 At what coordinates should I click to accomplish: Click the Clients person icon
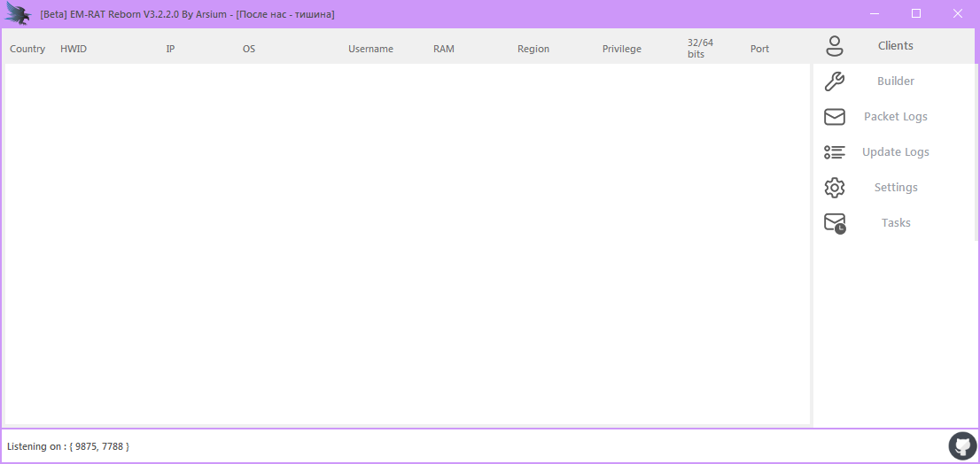coord(834,46)
